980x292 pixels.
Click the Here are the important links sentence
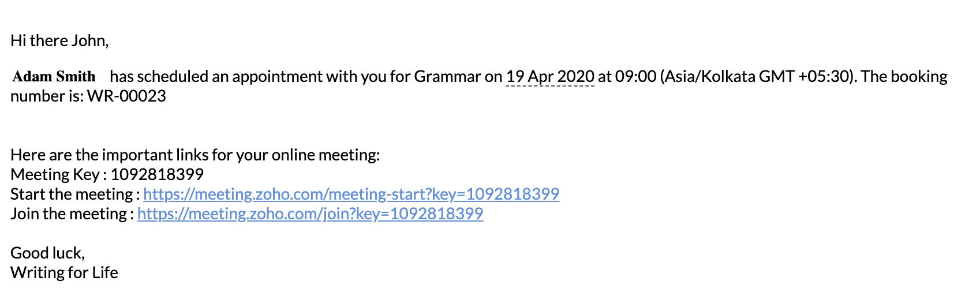click(x=195, y=155)
